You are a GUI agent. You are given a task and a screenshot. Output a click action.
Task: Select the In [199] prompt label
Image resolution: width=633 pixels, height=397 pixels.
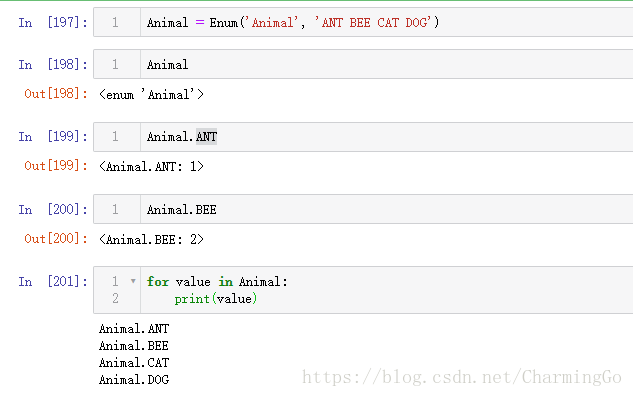[53, 137]
